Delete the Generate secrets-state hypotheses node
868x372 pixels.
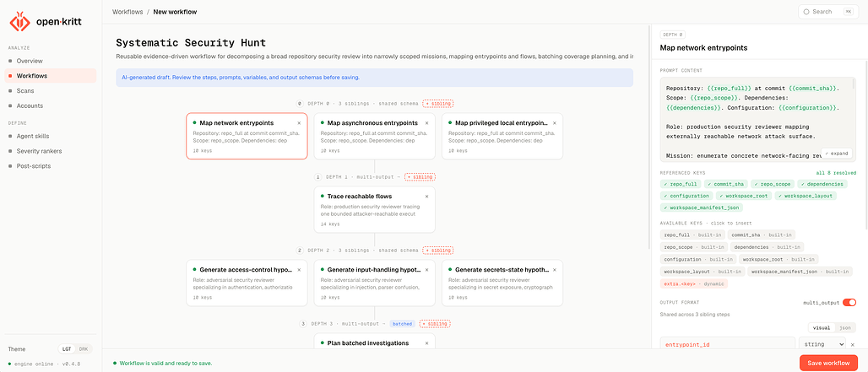554,270
